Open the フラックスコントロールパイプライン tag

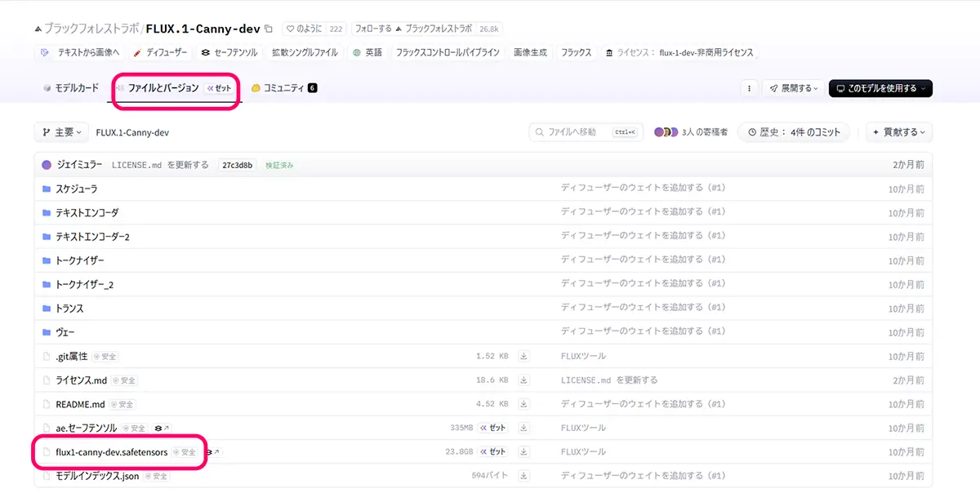tap(448, 52)
